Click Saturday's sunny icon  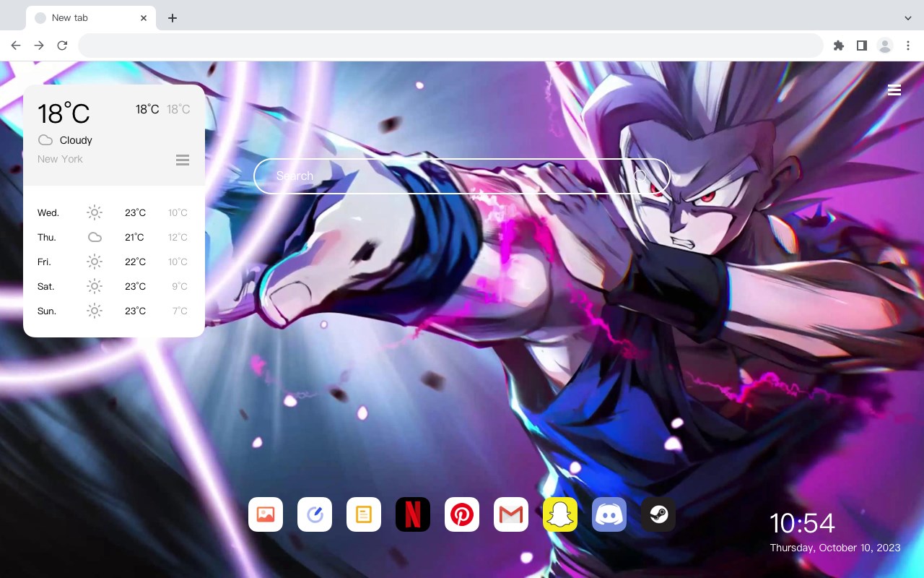pyautogui.click(x=95, y=286)
